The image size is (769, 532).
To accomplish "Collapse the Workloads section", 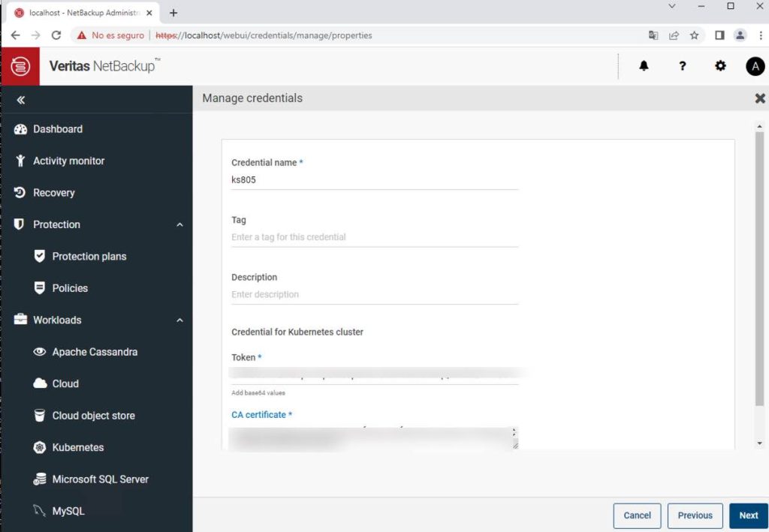I will tap(179, 320).
